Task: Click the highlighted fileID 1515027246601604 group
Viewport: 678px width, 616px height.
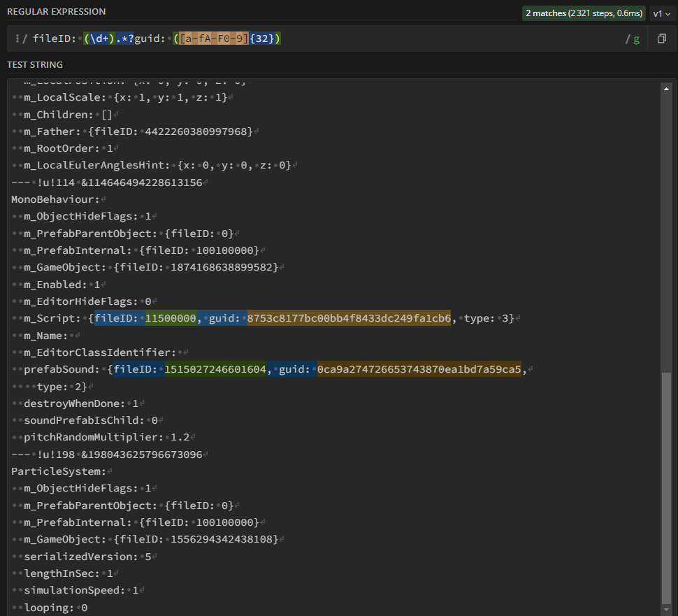Action: [216, 369]
